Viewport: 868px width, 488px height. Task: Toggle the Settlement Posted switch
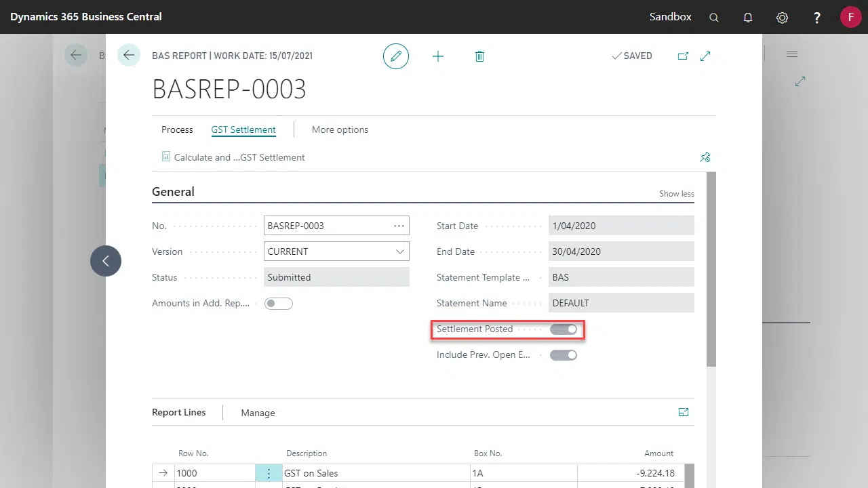[x=564, y=329]
